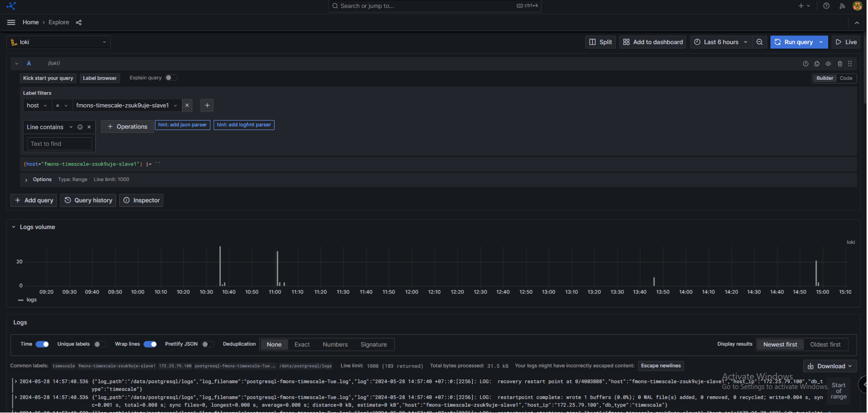The image size is (868, 413).
Task: Toggle Prettify JSON switch
Action: pos(208,344)
